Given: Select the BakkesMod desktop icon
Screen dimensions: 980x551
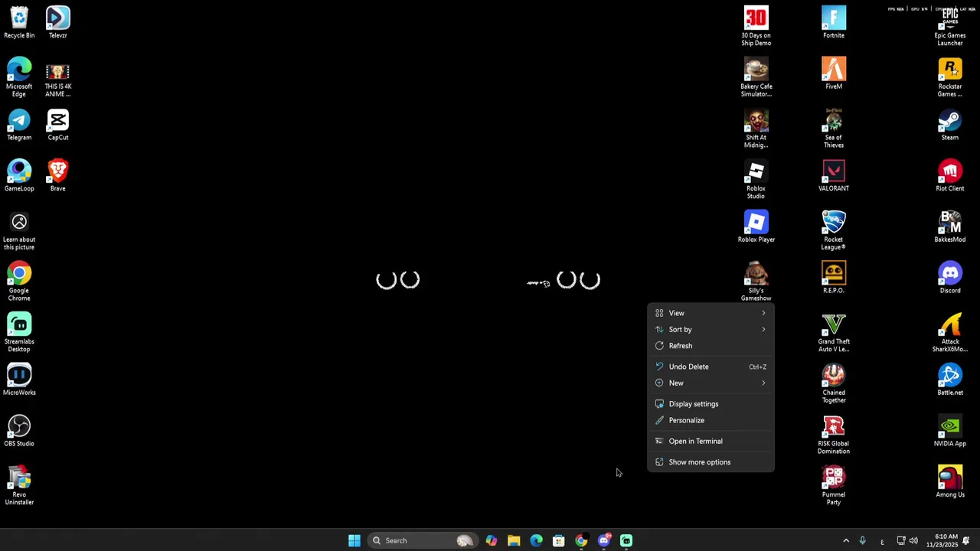Looking at the screenshot, I should pos(950,227).
